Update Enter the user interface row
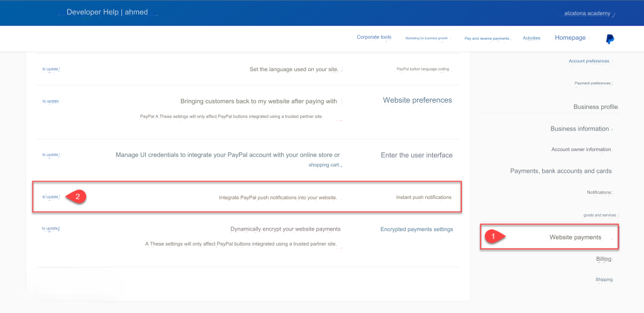 tap(50, 155)
